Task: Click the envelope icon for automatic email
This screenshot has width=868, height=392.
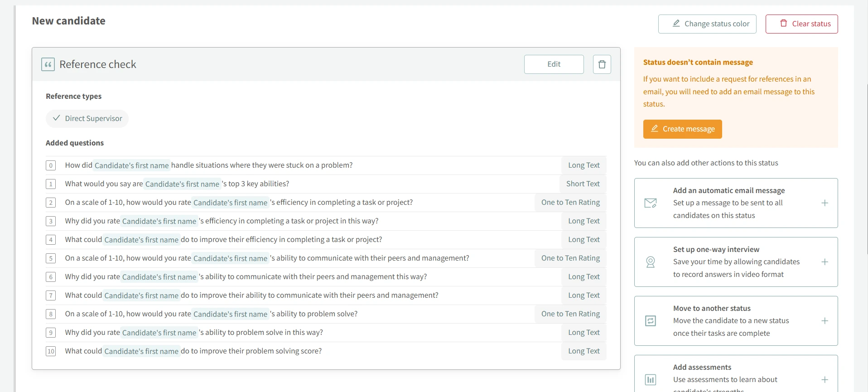Action: (650, 203)
